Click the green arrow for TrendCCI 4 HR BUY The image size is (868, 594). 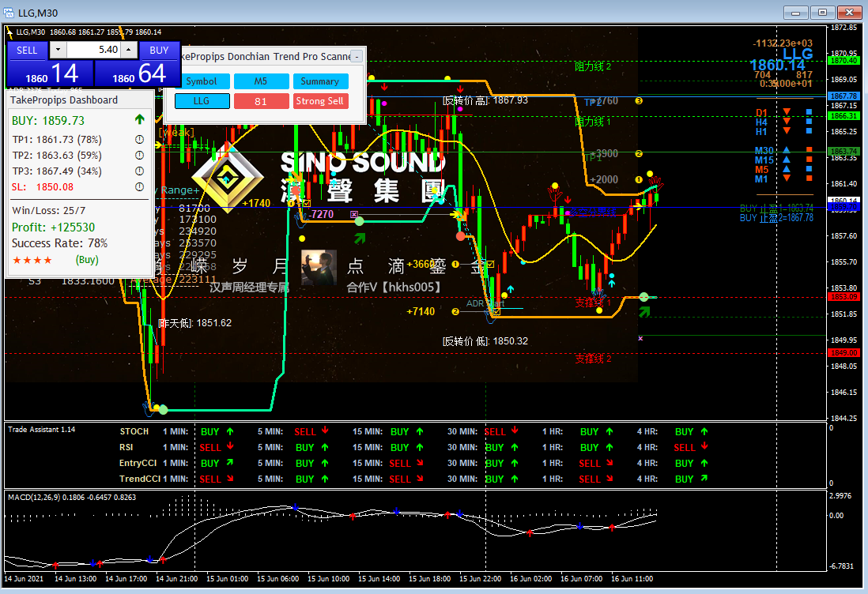click(x=704, y=478)
